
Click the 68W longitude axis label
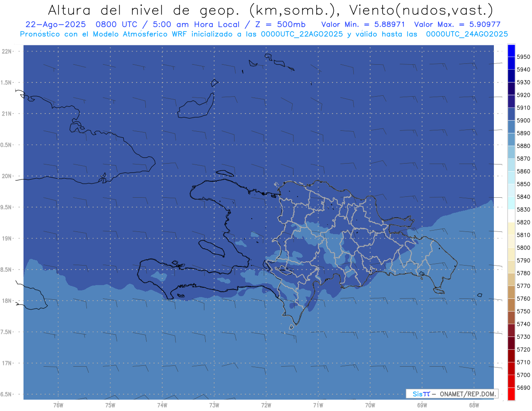(x=474, y=405)
